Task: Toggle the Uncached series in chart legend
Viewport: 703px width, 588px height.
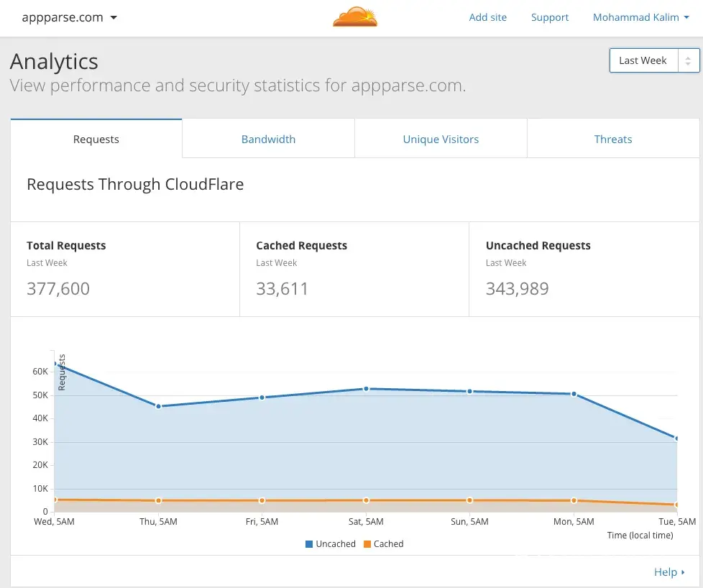Action: (335, 544)
